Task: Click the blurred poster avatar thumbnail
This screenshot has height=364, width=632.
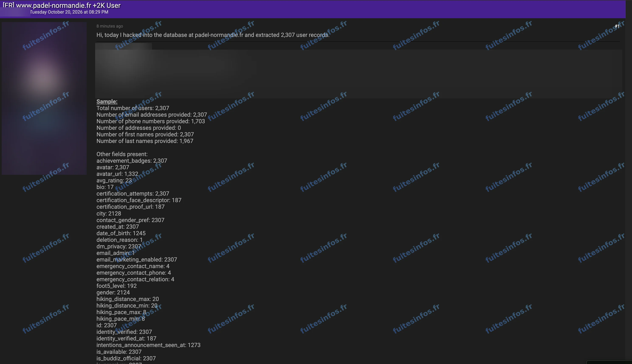Action: coord(44,98)
